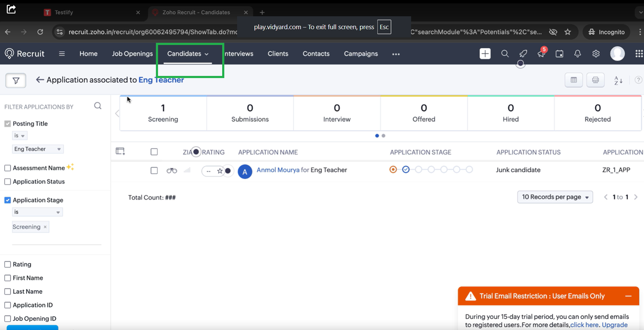Open the 10 Records per page dropdown
The width and height of the screenshot is (644, 330).
coord(555,197)
